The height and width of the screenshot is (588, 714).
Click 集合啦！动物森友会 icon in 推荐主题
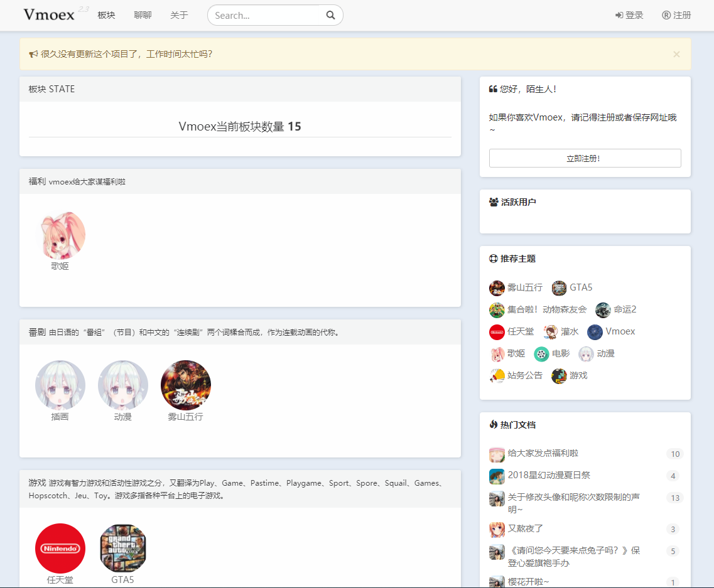point(497,310)
